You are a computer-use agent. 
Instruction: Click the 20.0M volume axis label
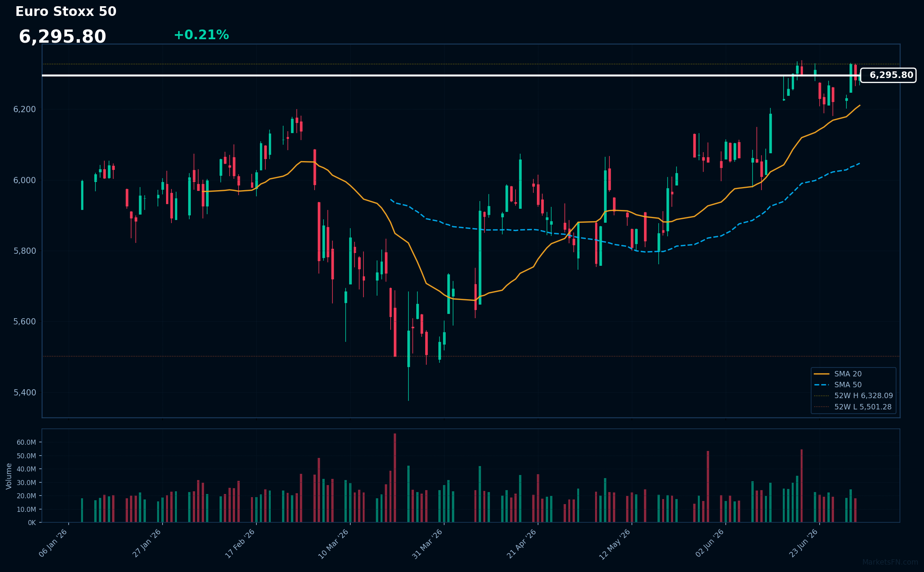coord(26,496)
